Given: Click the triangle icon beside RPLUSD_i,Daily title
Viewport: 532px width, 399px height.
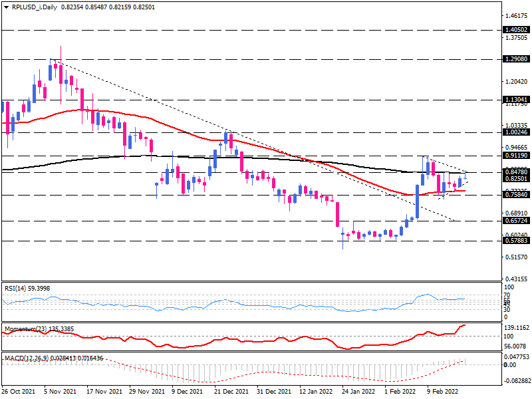Looking at the screenshot, I should point(6,5).
